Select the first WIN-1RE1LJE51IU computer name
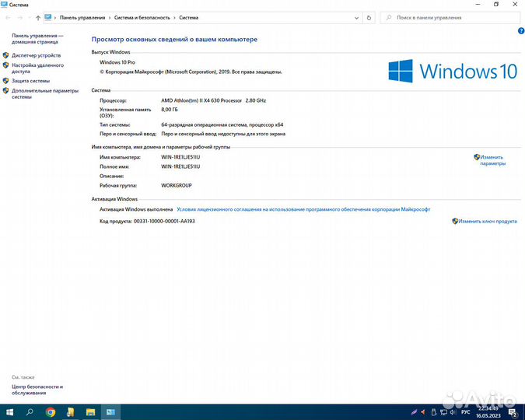525x420 pixels. click(x=180, y=157)
